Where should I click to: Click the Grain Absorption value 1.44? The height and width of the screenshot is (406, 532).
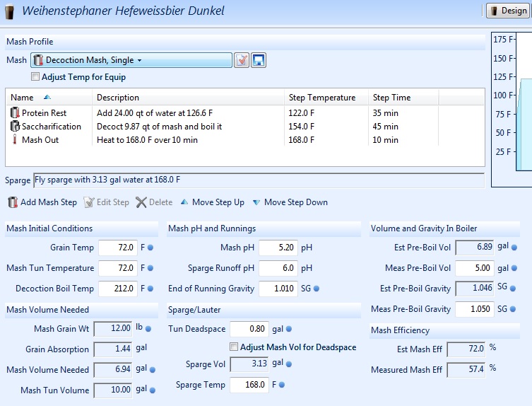pyautogui.click(x=113, y=349)
